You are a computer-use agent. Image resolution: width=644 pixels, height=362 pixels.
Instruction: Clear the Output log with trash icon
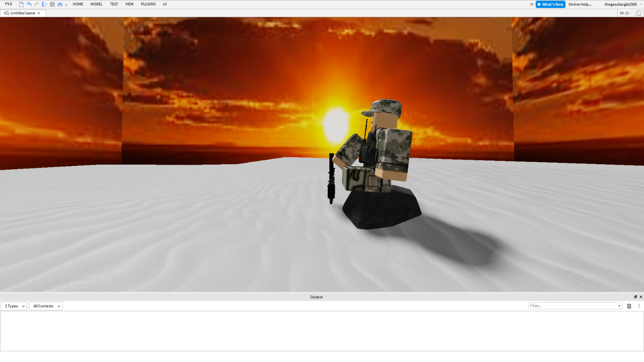(x=629, y=306)
